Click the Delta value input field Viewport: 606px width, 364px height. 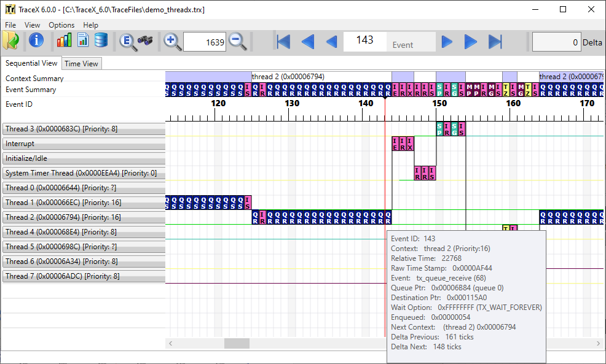coord(556,42)
